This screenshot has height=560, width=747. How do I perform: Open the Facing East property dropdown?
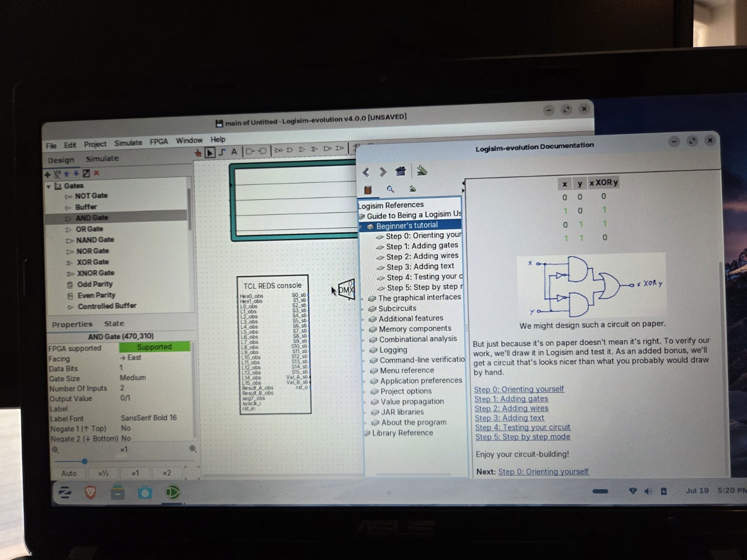(154, 357)
